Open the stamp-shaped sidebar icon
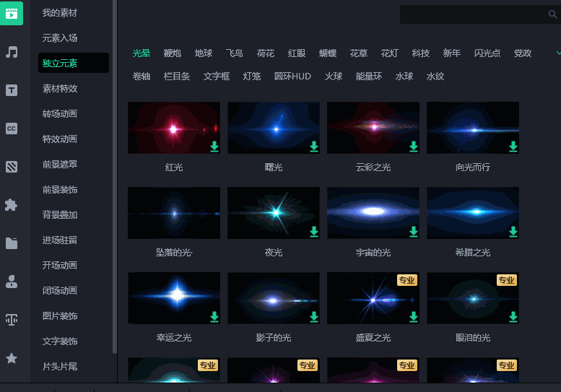This screenshot has height=392, width=561. tap(12, 282)
